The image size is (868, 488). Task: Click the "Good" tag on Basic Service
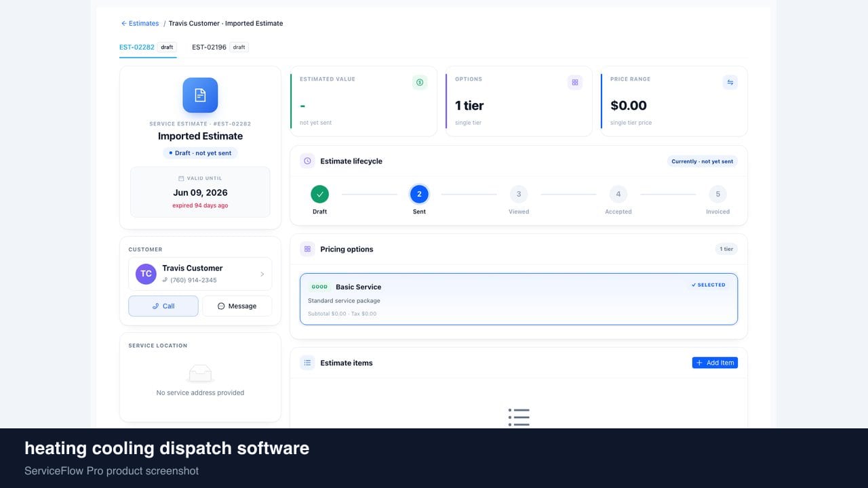coord(319,287)
